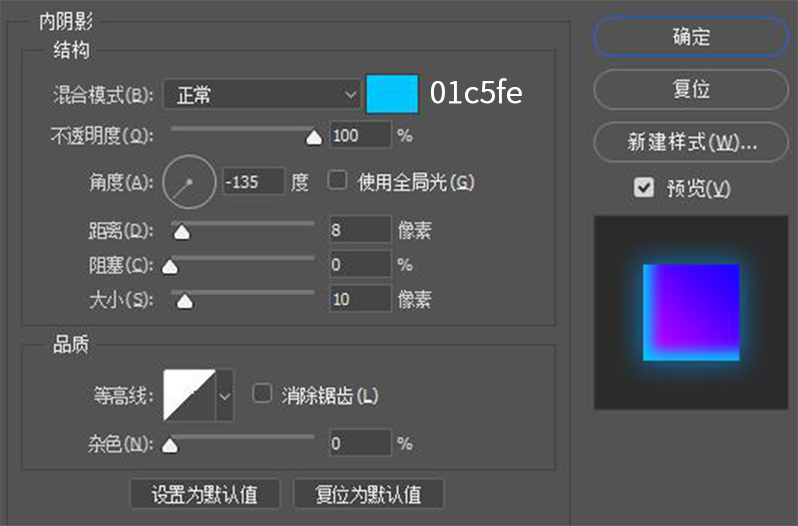The height and width of the screenshot is (526, 798).
Task: Open the cyan inner shadow color swatch
Action: tap(392, 94)
